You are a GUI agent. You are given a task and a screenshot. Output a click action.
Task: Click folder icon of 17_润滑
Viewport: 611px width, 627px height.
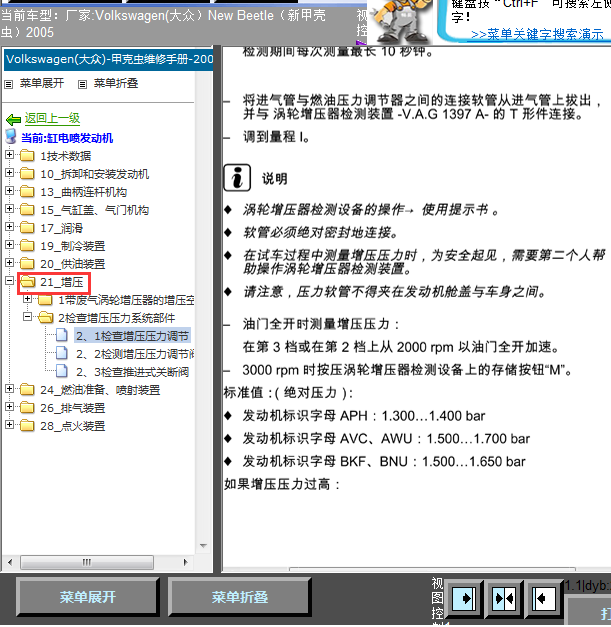(x=27, y=227)
